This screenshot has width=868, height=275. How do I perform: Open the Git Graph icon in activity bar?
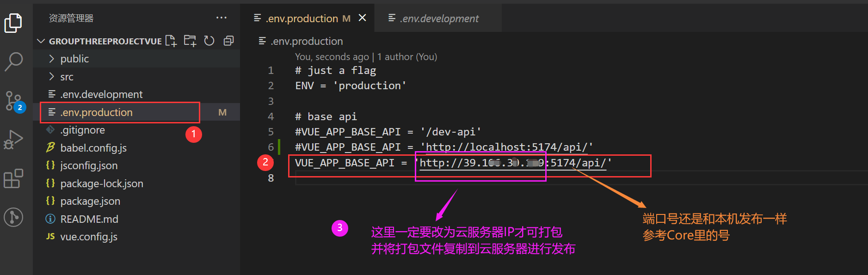tap(13, 217)
